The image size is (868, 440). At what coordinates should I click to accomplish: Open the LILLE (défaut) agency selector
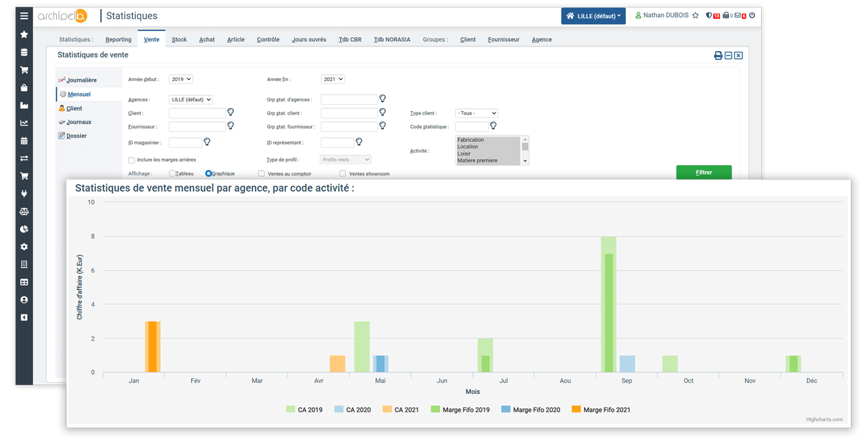(191, 99)
